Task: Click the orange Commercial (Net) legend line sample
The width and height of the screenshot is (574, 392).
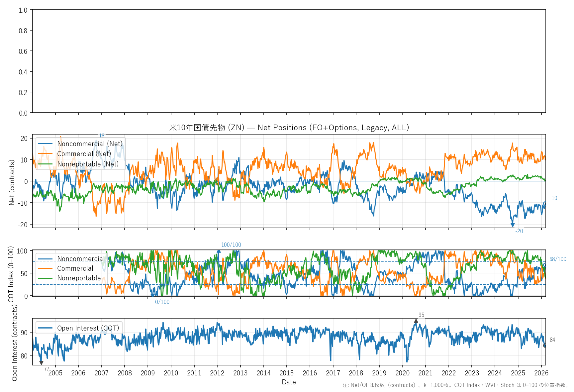Action: [x=46, y=154]
